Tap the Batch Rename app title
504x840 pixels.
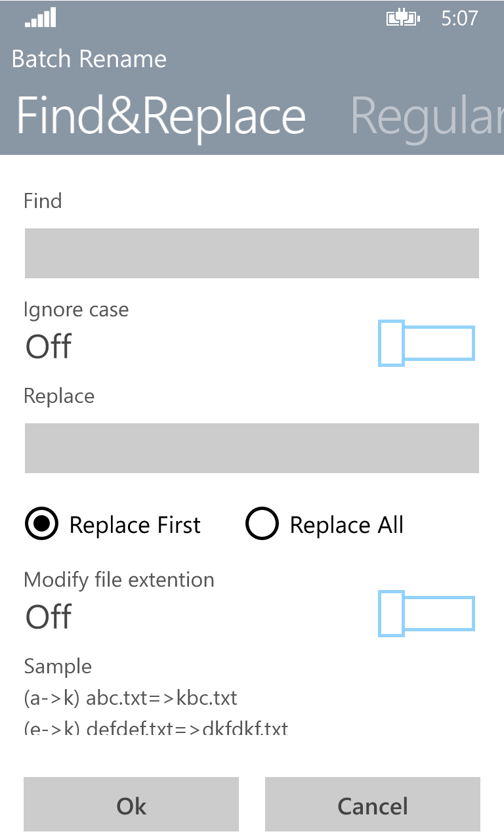[89, 59]
